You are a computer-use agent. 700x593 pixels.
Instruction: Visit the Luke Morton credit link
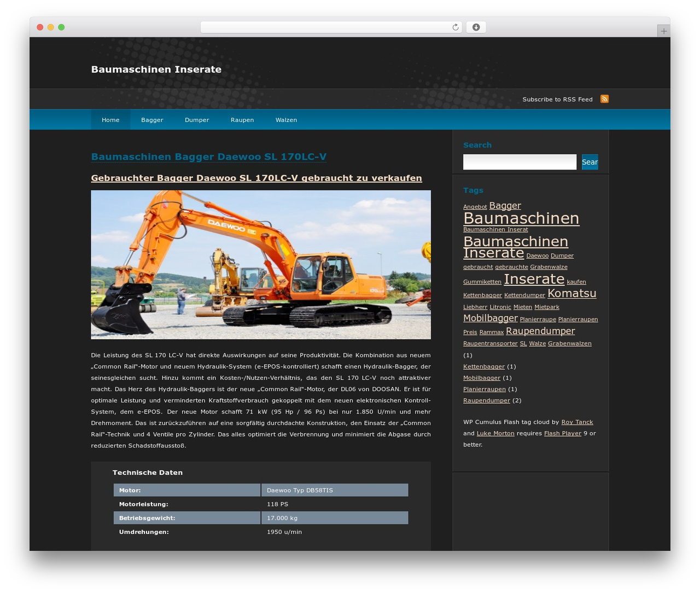[495, 433]
